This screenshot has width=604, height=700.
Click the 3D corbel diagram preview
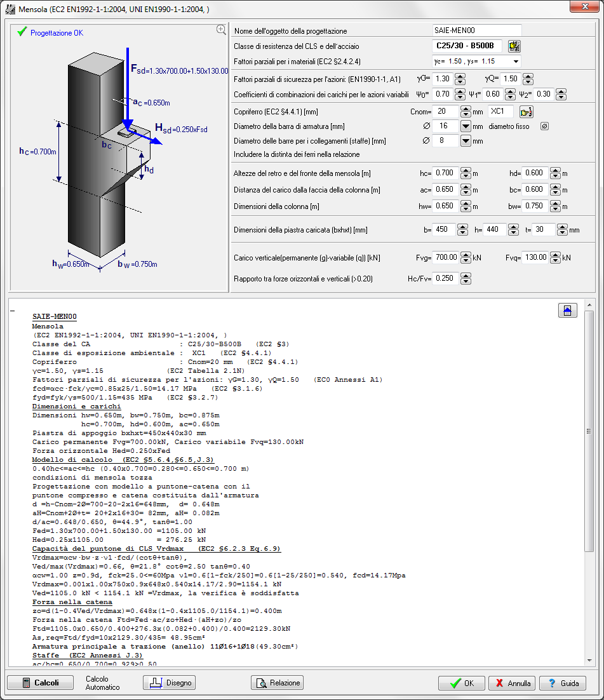pyautogui.click(x=119, y=158)
